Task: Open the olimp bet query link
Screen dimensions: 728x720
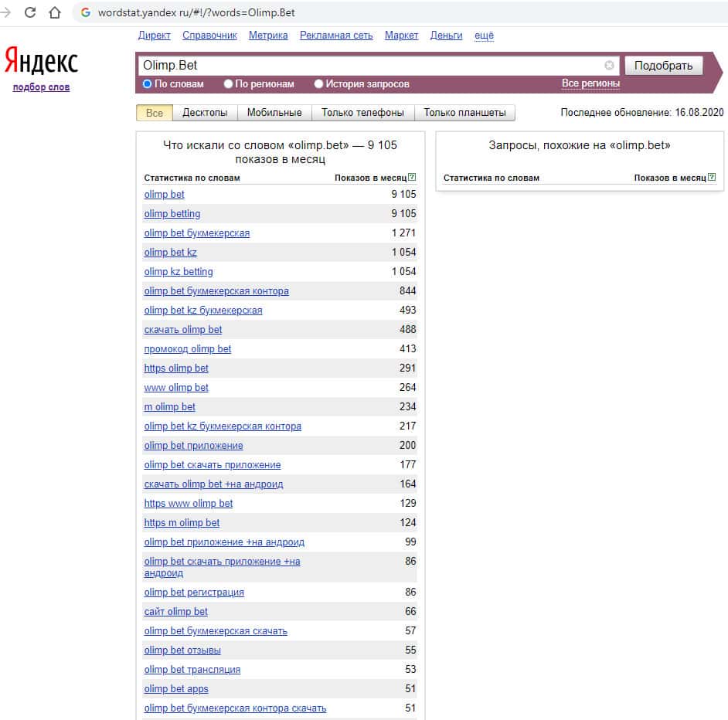Action: click(x=164, y=195)
